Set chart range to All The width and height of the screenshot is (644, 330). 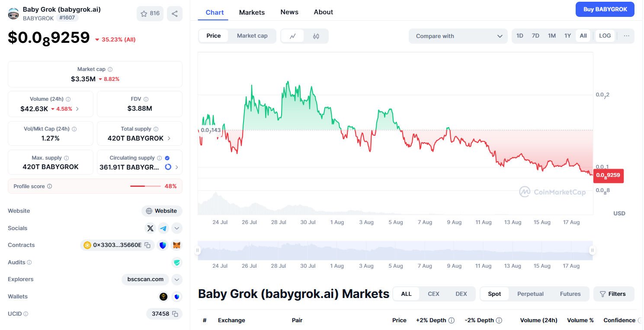point(583,36)
